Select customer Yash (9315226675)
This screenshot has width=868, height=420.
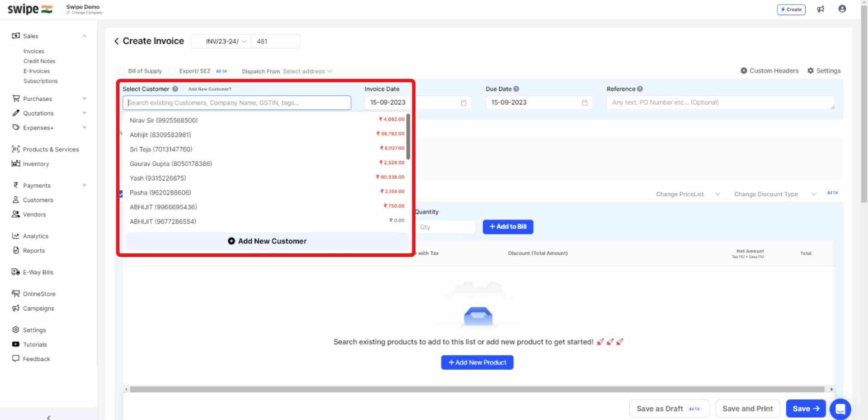coord(267,178)
